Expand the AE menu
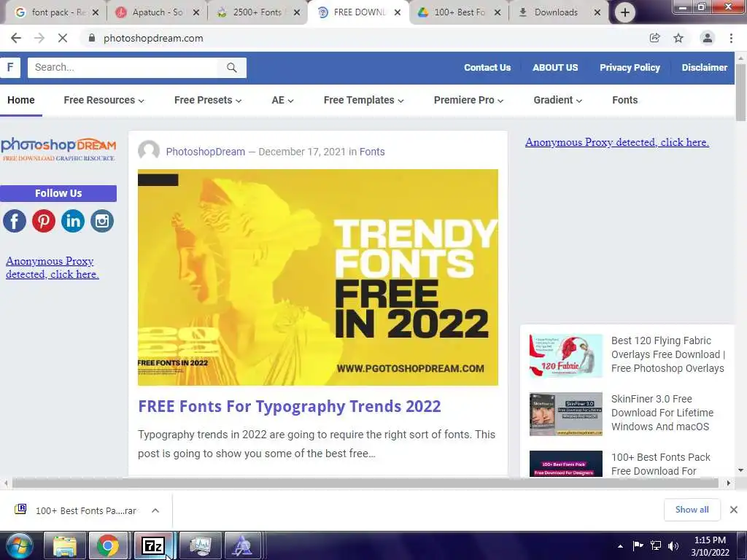 click(282, 100)
